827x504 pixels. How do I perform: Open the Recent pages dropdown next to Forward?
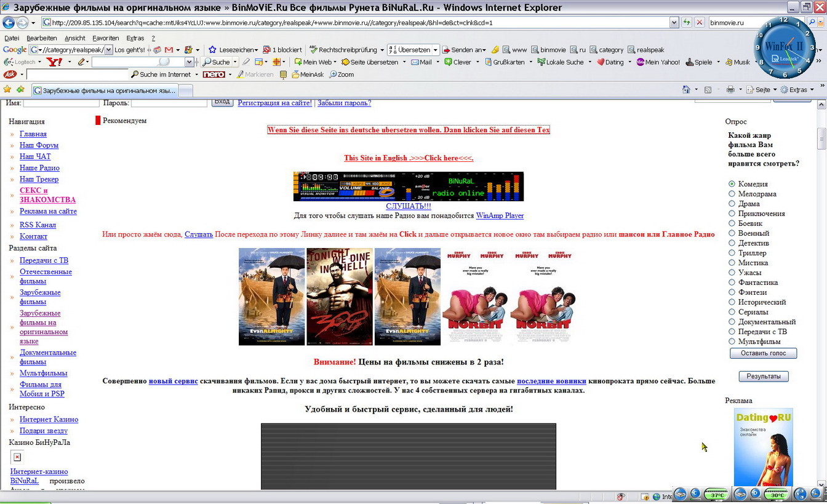[32, 23]
